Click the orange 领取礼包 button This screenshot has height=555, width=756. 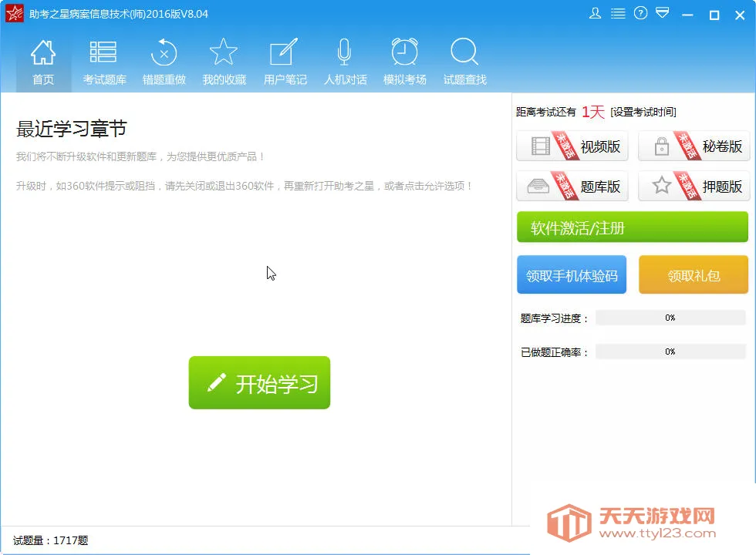694,274
